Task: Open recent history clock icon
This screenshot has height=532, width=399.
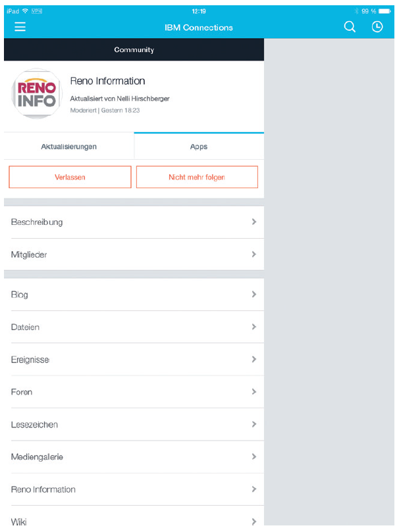Action: (x=377, y=27)
